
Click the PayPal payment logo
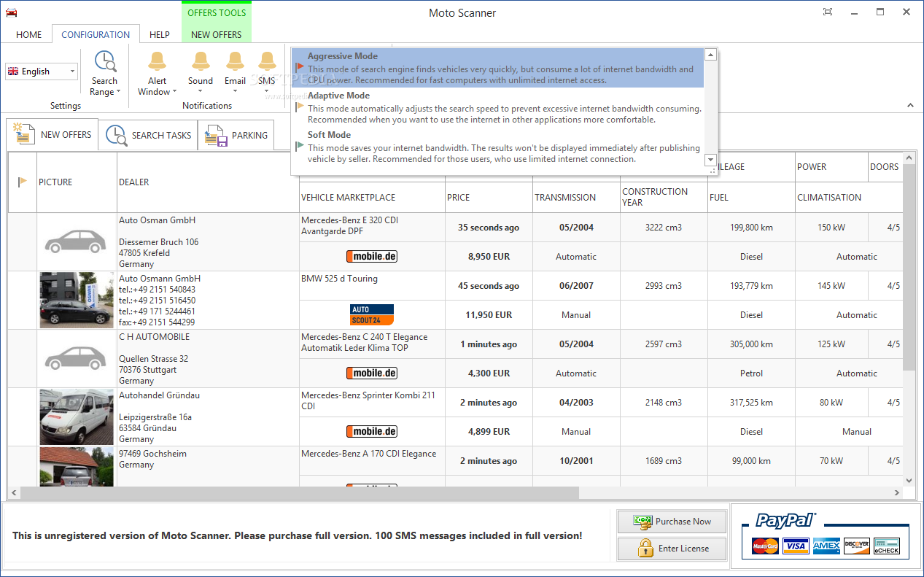(x=785, y=520)
